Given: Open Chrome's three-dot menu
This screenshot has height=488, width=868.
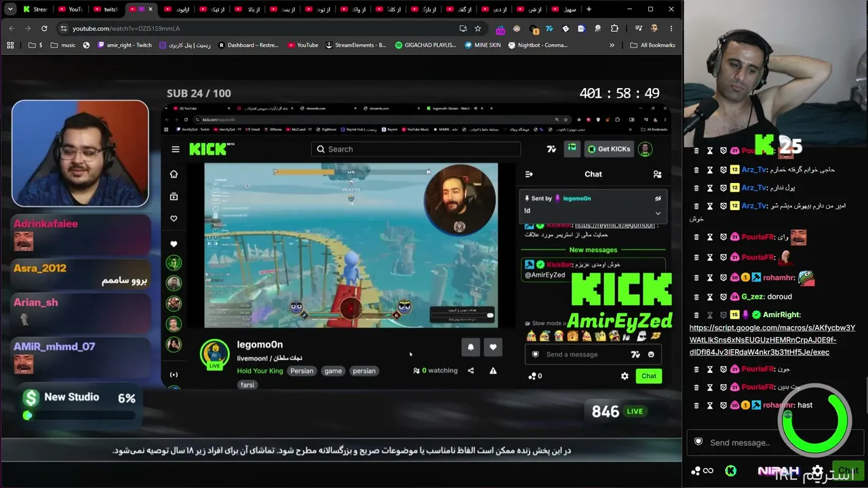Looking at the screenshot, I should pos(671,28).
